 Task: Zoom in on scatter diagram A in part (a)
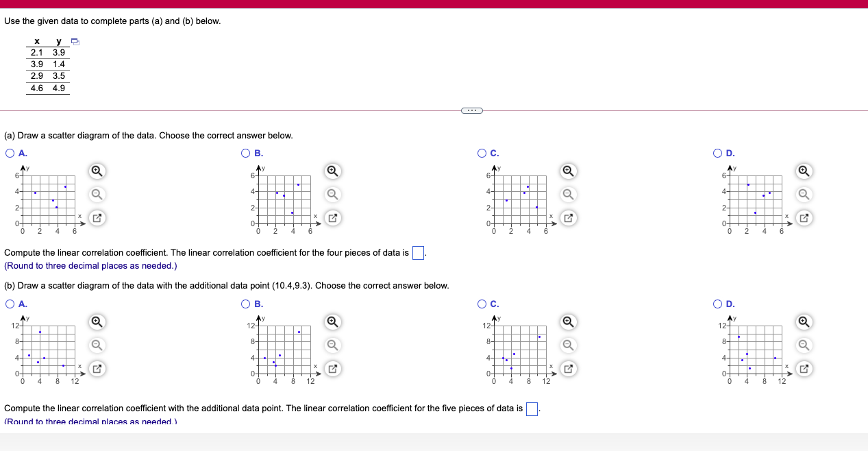tap(96, 171)
